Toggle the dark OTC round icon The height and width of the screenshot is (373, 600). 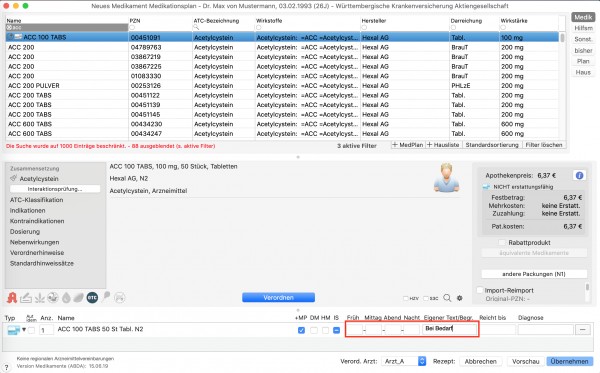pos(92,298)
